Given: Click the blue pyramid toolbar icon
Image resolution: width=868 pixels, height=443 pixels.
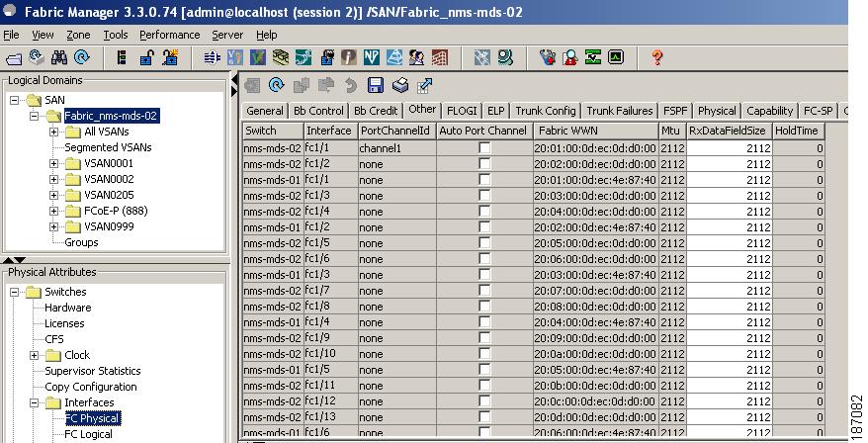Looking at the screenshot, I should [x=394, y=57].
